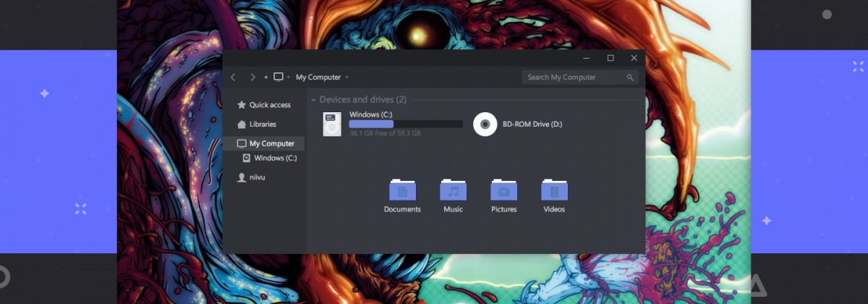Image resolution: width=868 pixels, height=304 pixels.
Task: Click the niivu user icon in sidebar
Action: point(242,177)
